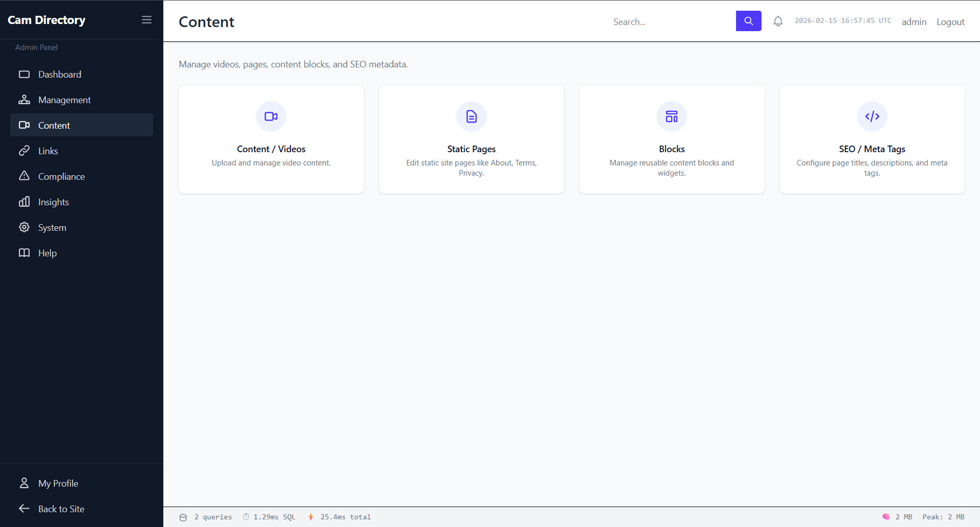Click the database queries icon in footer
The width and height of the screenshot is (980, 527).
[x=183, y=517]
